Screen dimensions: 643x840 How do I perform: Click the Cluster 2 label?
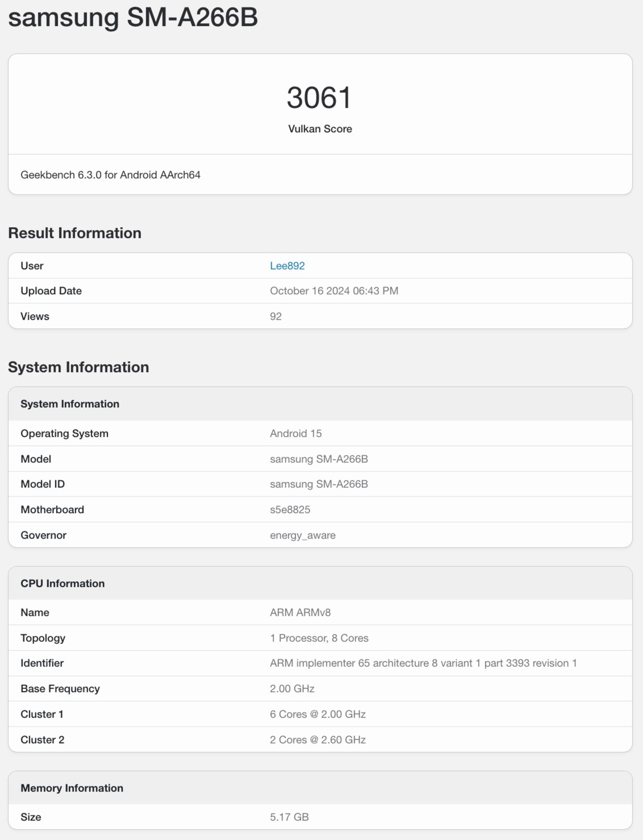pyautogui.click(x=42, y=740)
